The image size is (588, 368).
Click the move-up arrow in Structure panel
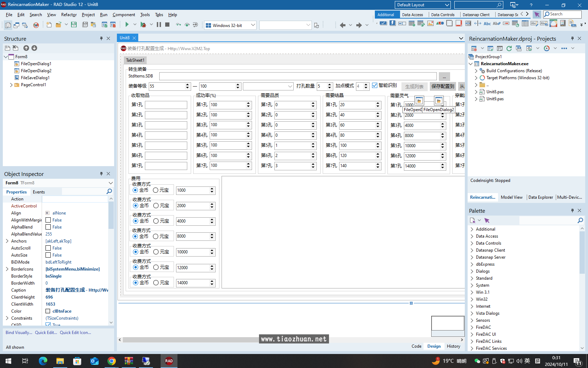(26, 48)
